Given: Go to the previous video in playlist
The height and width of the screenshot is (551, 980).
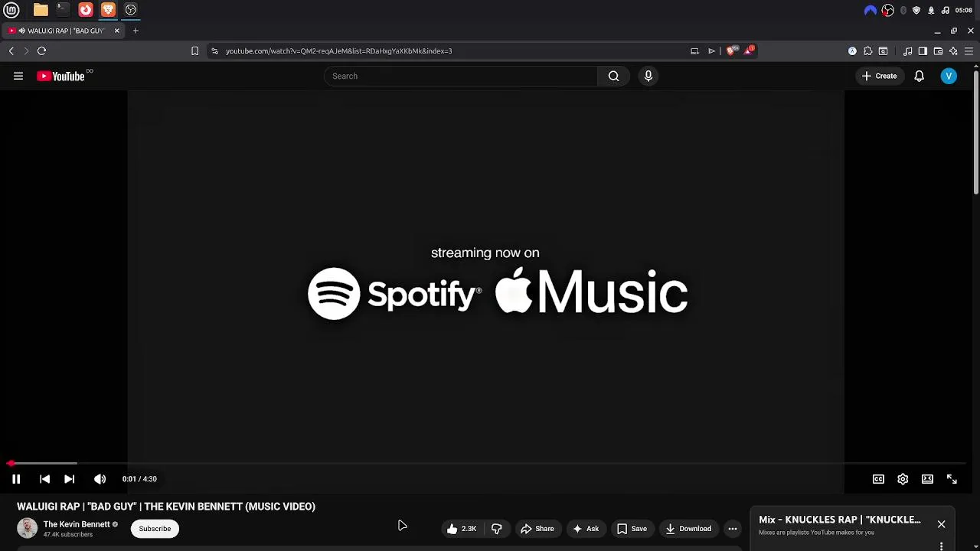Looking at the screenshot, I should click(x=44, y=479).
